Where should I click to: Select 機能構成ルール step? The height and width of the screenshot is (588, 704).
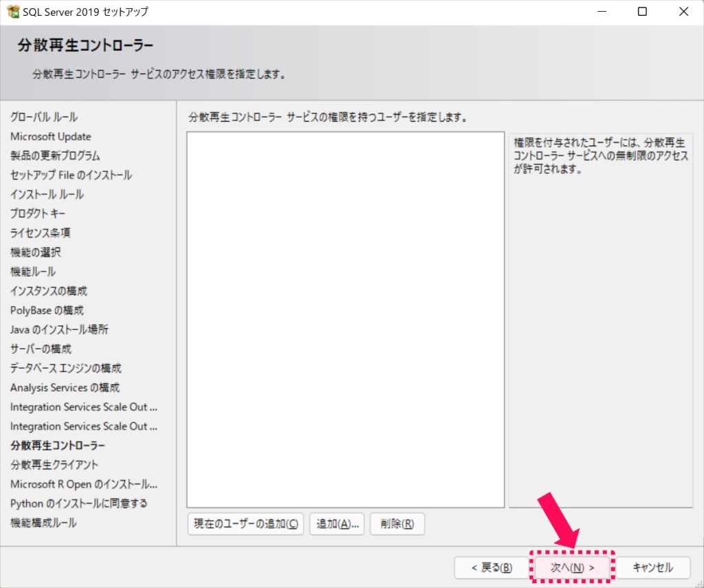(x=43, y=523)
